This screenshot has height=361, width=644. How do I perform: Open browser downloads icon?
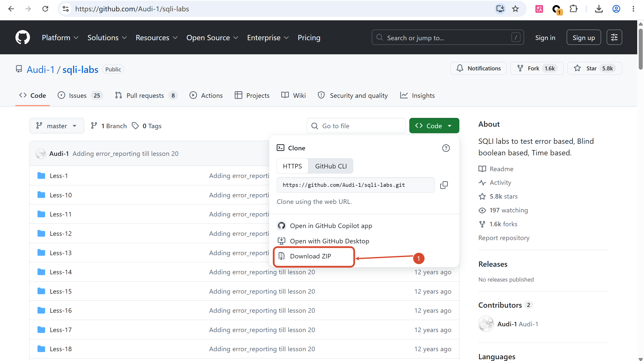599,9
